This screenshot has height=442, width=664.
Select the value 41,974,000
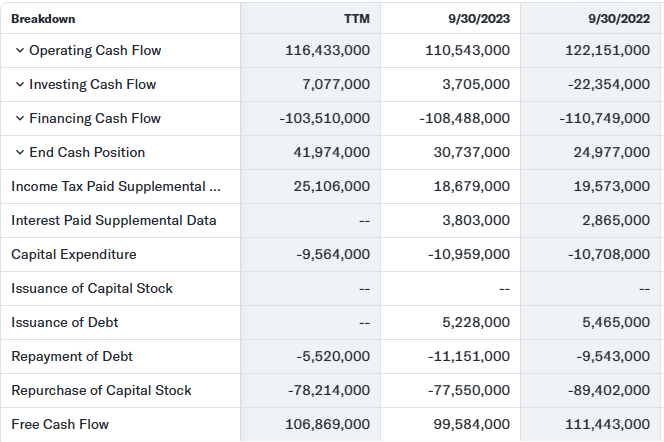332,152
